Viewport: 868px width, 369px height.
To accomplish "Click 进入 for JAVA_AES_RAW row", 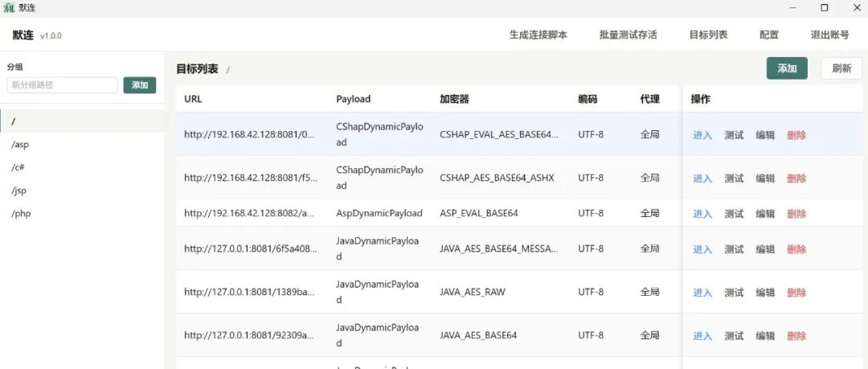I will point(702,293).
